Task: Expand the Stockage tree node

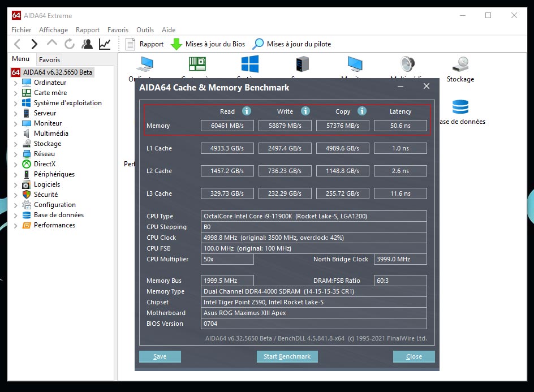Action: (16, 144)
